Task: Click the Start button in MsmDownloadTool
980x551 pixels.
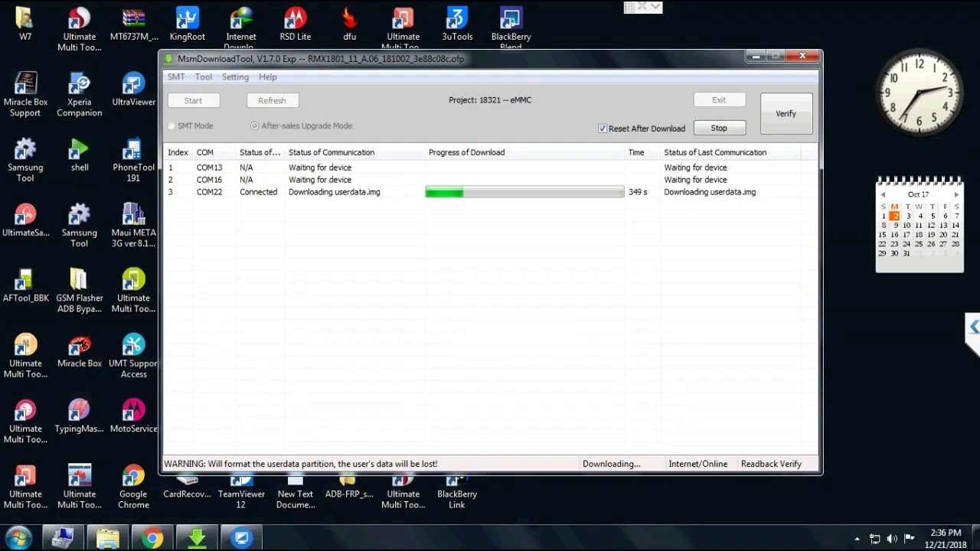Action: point(193,100)
